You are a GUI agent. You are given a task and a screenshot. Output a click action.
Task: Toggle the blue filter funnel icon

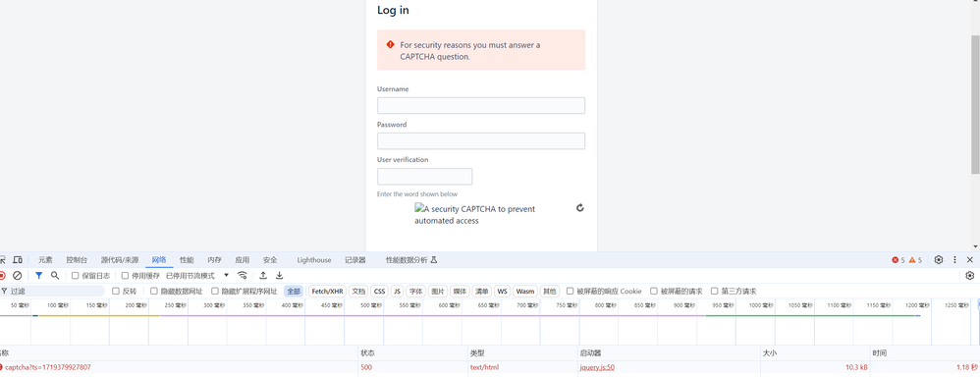coord(38,275)
